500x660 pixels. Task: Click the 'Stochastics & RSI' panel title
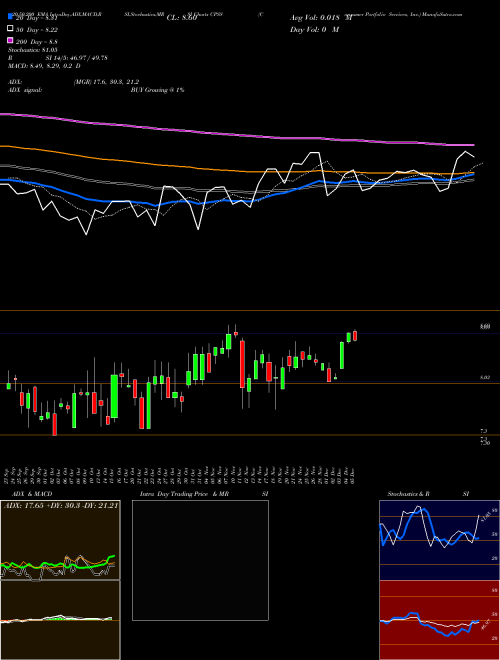(428, 494)
